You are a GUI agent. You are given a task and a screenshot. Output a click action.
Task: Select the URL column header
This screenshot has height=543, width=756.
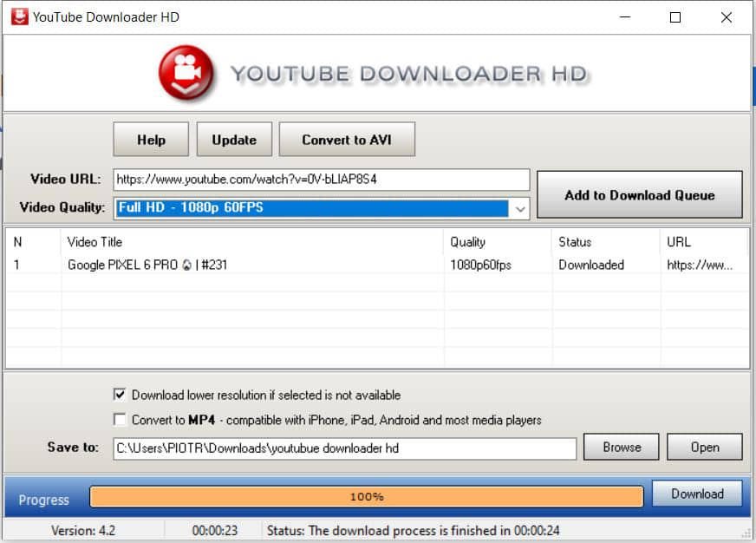point(704,242)
